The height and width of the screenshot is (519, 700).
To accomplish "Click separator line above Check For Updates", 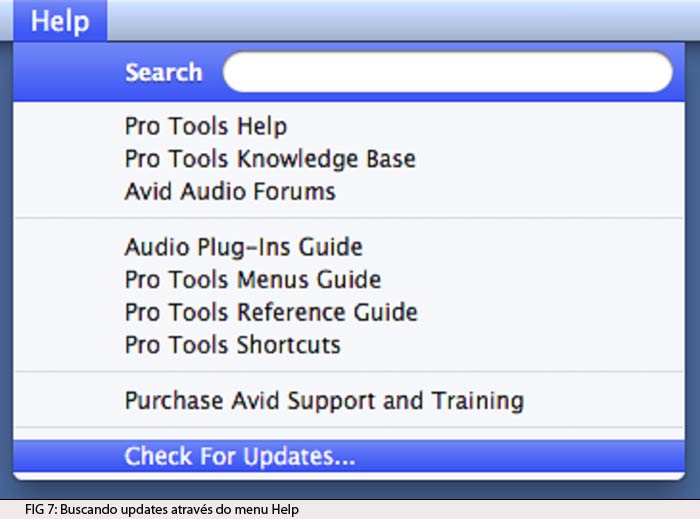I will pyautogui.click(x=349, y=428).
